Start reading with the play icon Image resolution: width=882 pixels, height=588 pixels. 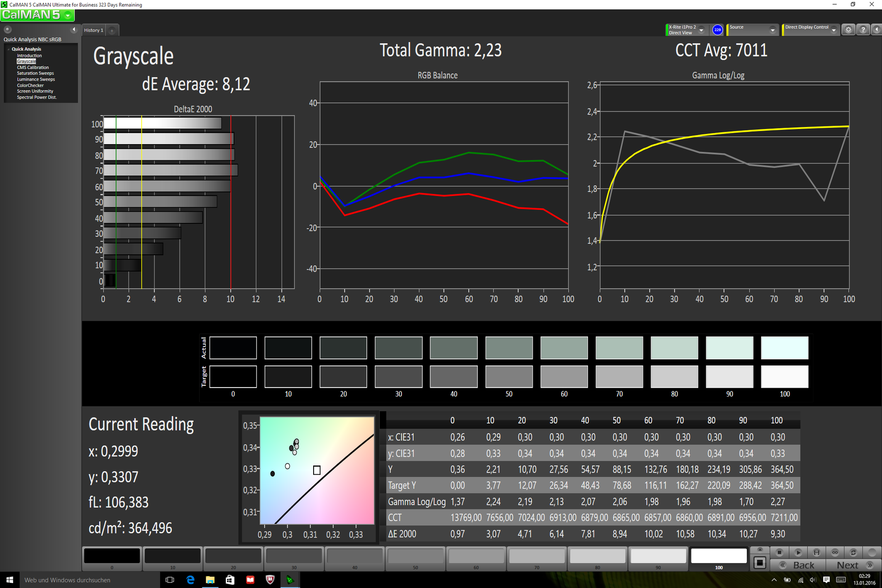[798, 552]
